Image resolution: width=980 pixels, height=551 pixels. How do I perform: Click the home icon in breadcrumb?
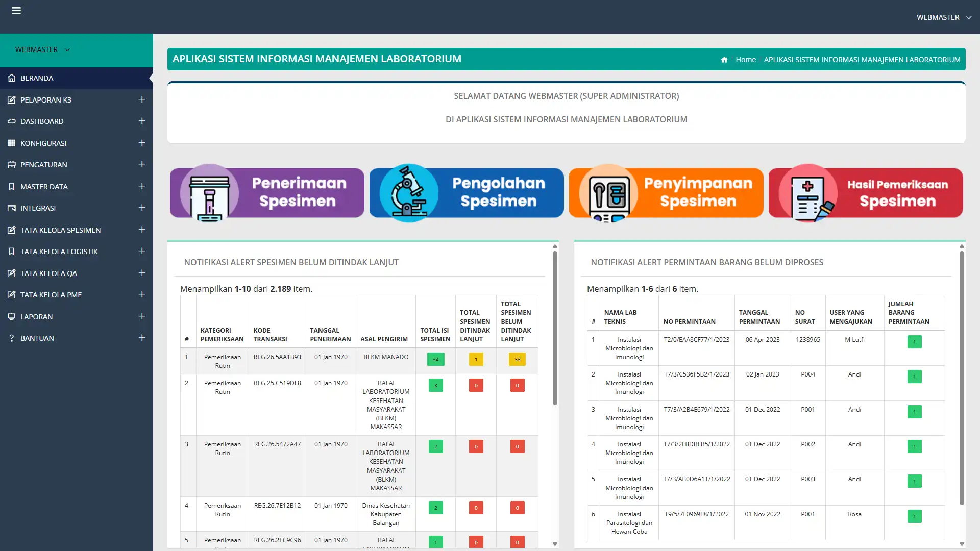(x=724, y=60)
